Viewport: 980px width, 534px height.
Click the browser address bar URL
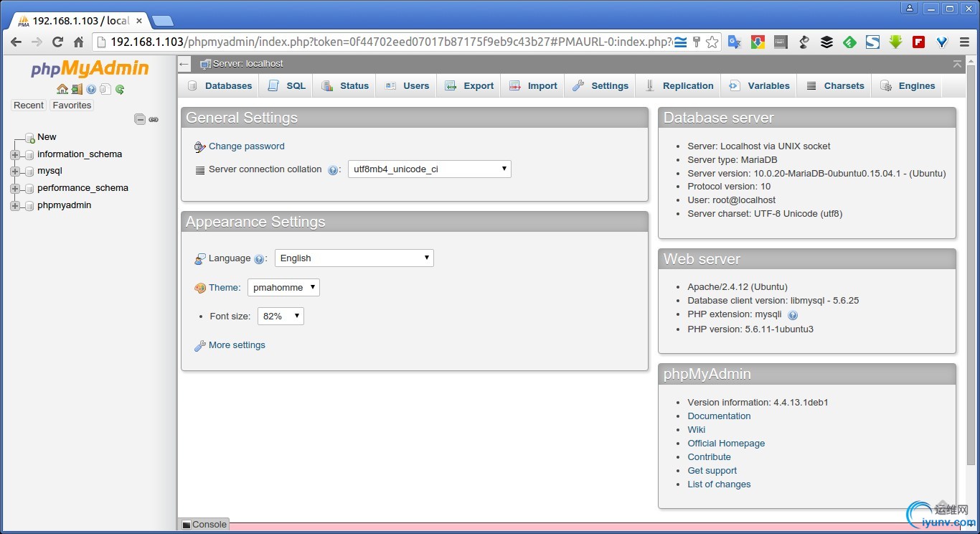tap(391, 42)
